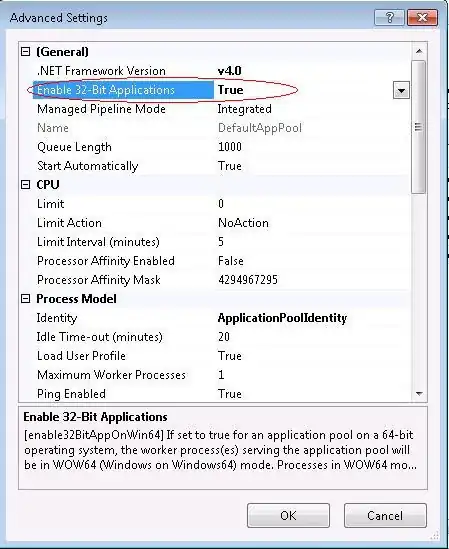
Task: Click the Queue Length value 1000
Action: click(x=230, y=147)
